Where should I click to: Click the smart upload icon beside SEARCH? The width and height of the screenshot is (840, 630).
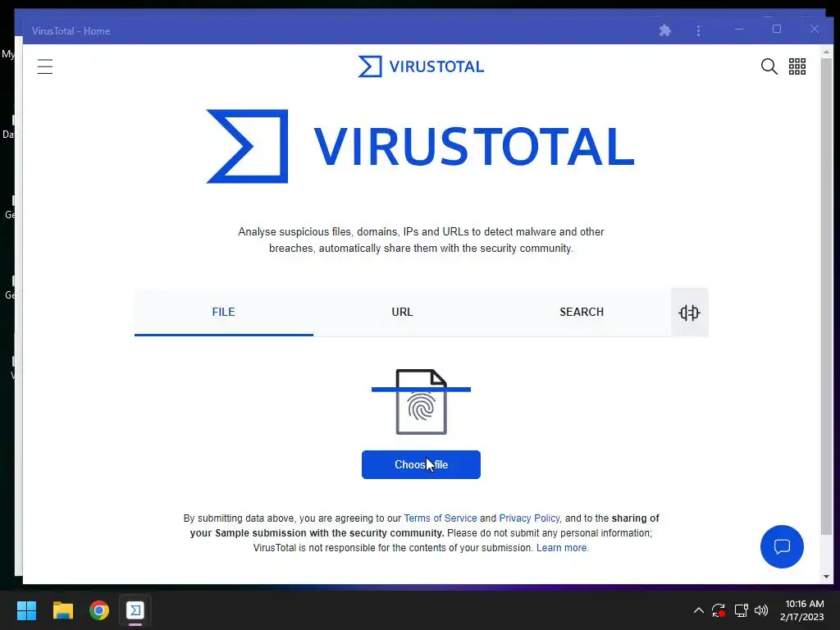689,313
